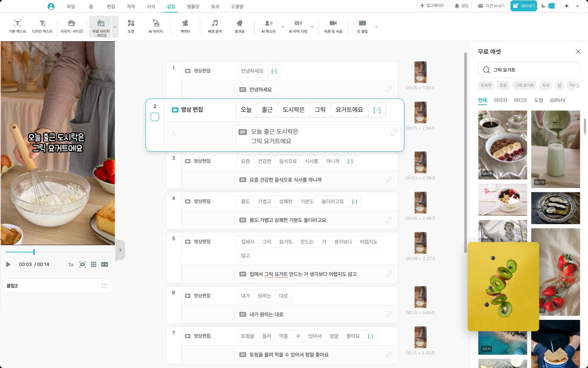
Task: Click the 내보내기 (export) button
Action: coord(524,6)
